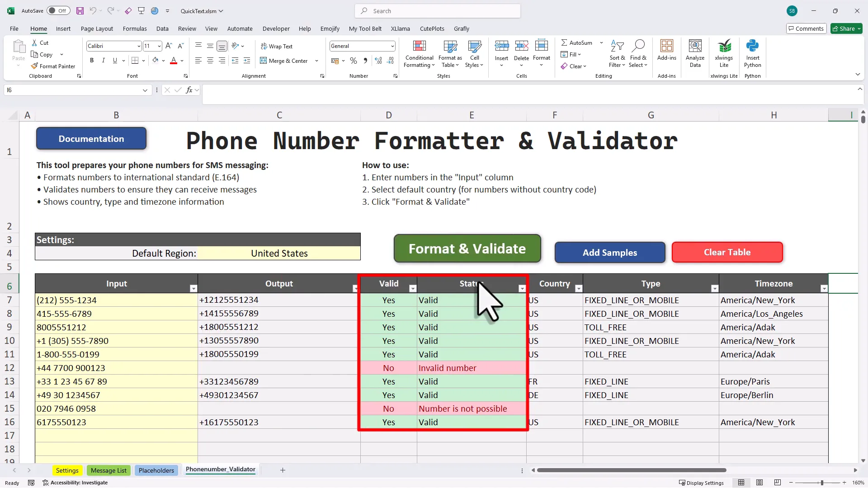Select the Format Painter tool
This screenshot has height=488, width=868.
tap(53, 66)
